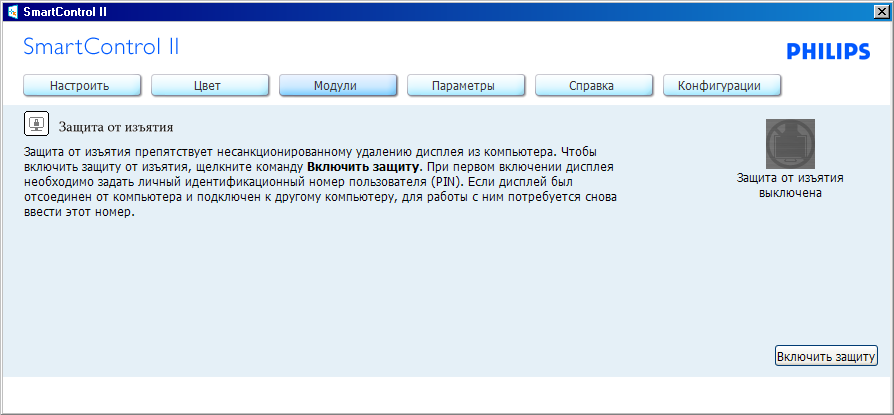Open the Настроить tab
Viewport: 894px width, 415px height.
(82, 86)
